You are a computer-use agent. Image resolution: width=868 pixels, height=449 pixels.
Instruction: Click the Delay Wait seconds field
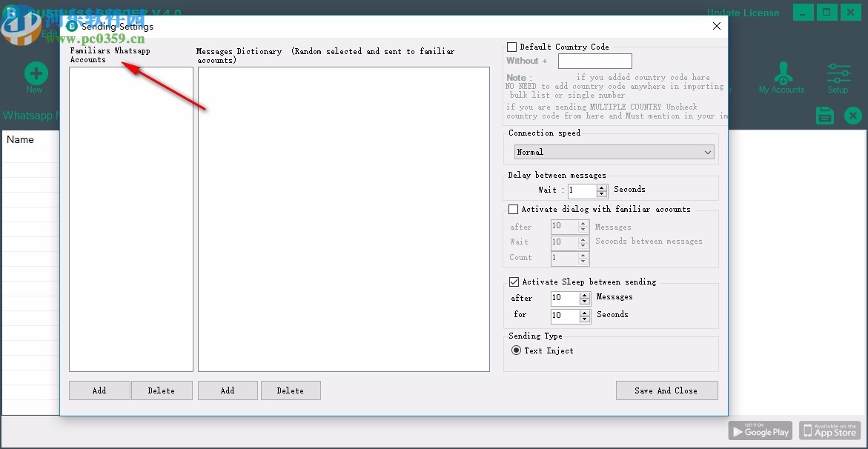(x=583, y=190)
